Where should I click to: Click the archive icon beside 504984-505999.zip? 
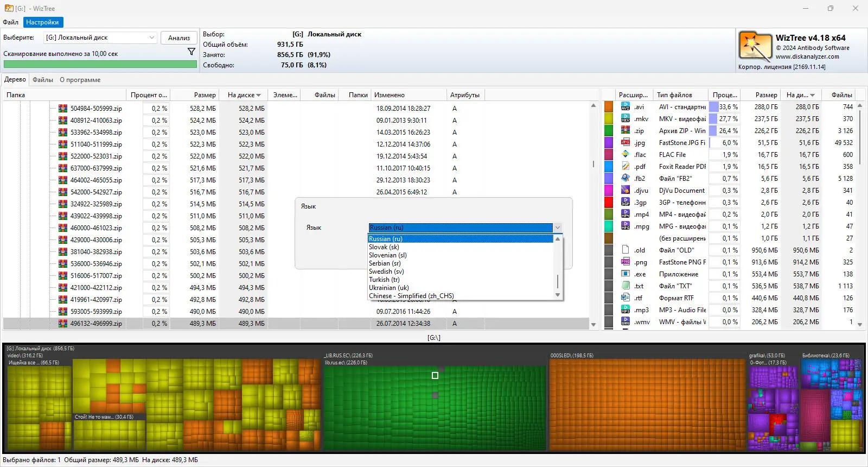tap(63, 109)
